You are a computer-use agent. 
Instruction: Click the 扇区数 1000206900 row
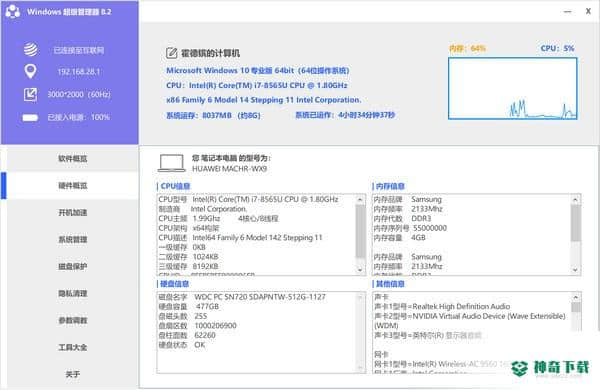[x=197, y=326]
